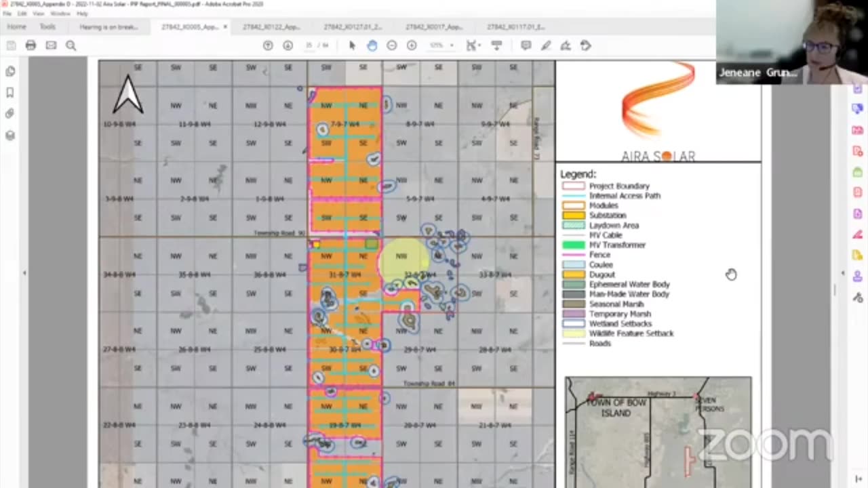Zoom in with the plus button

click(x=411, y=45)
